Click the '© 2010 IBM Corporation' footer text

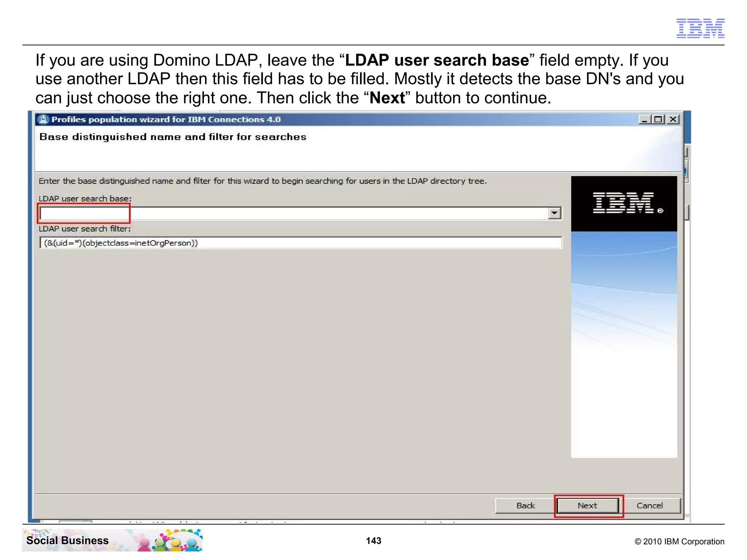tap(680, 541)
